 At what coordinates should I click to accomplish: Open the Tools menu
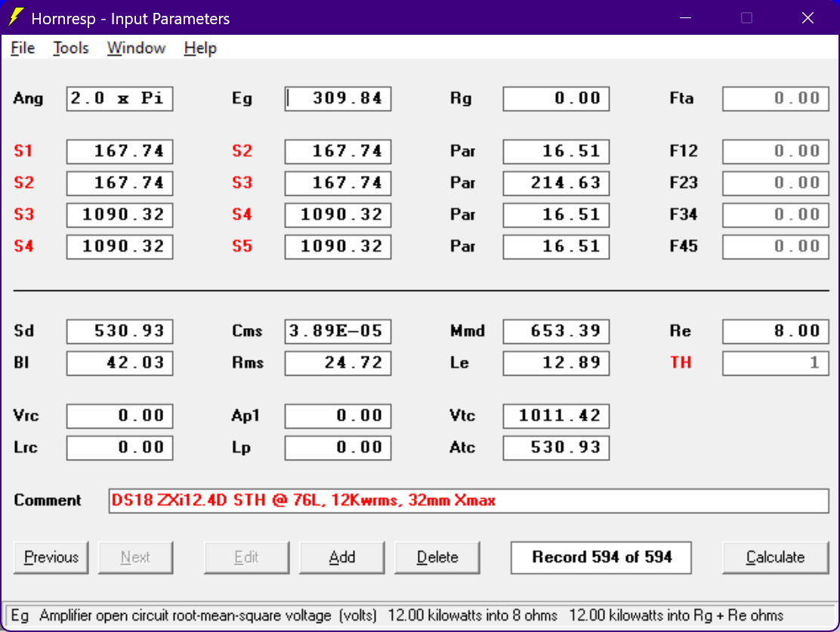pos(71,48)
